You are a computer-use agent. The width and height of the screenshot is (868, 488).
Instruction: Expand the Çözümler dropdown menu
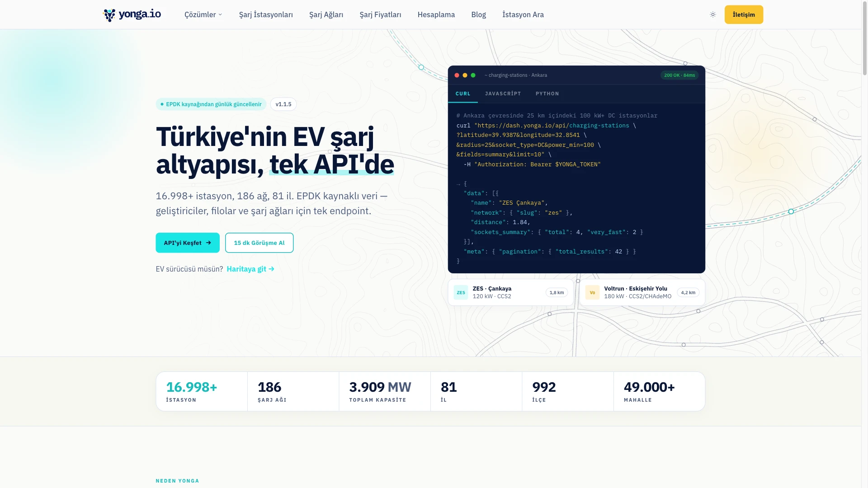point(203,14)
